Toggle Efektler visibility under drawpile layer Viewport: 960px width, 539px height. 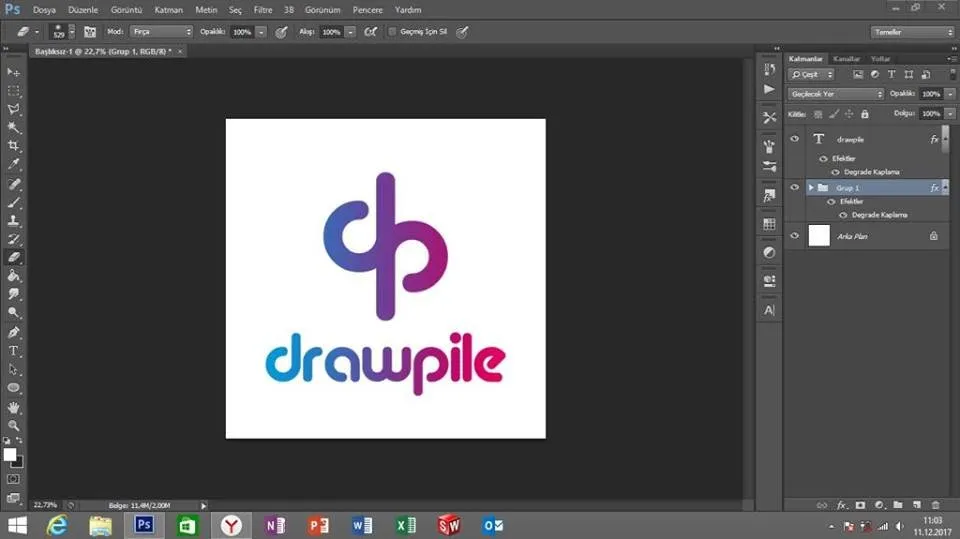pos(823,159)
